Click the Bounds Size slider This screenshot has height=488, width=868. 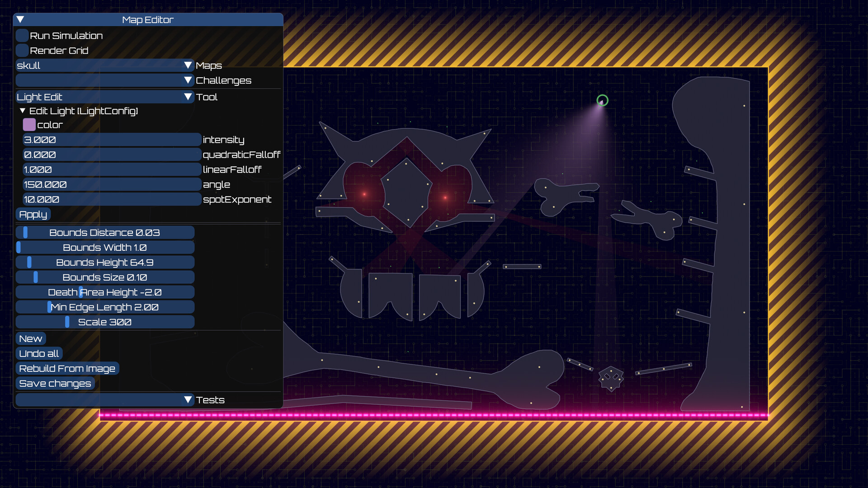(x=105, y=277)
